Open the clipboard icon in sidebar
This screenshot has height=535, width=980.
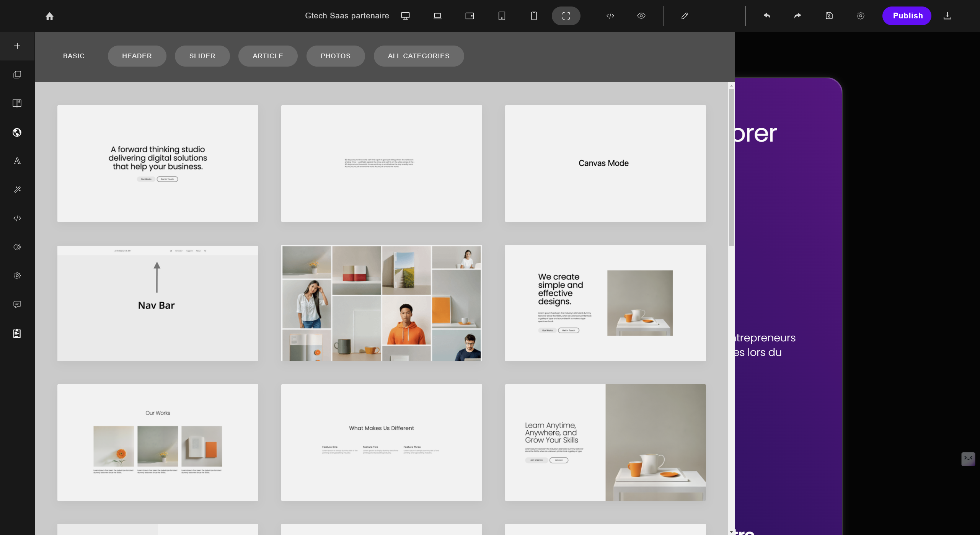[17, 333]
